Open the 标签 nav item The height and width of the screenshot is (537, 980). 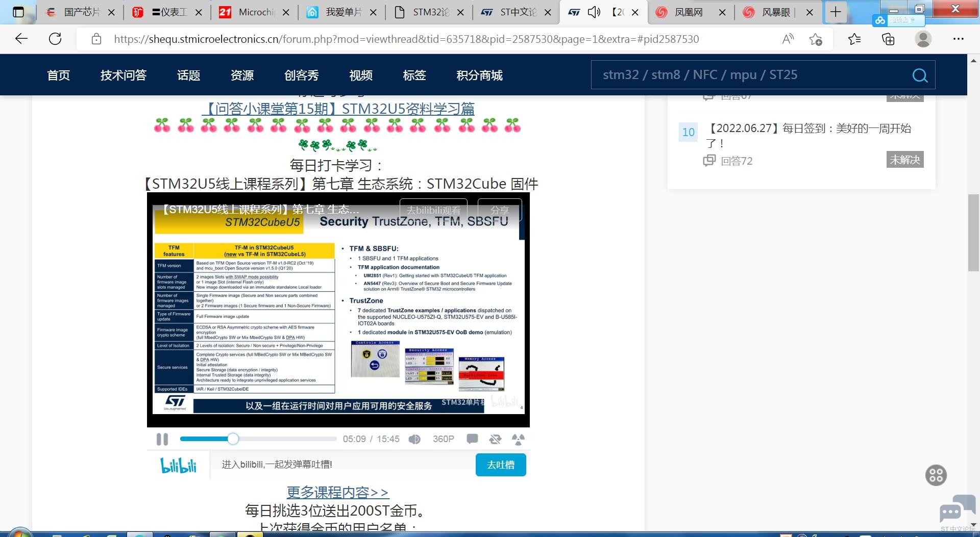pos(414,75)
